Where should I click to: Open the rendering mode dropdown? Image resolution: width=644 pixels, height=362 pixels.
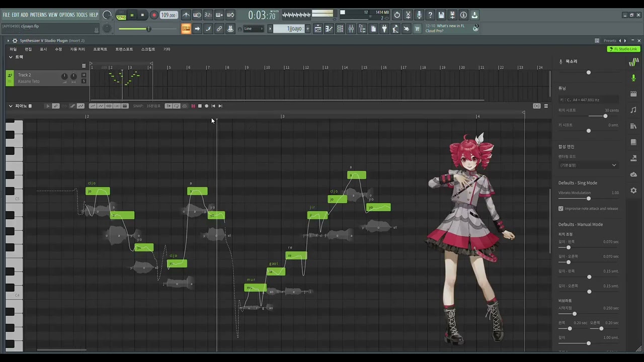(x=588, y=165)
